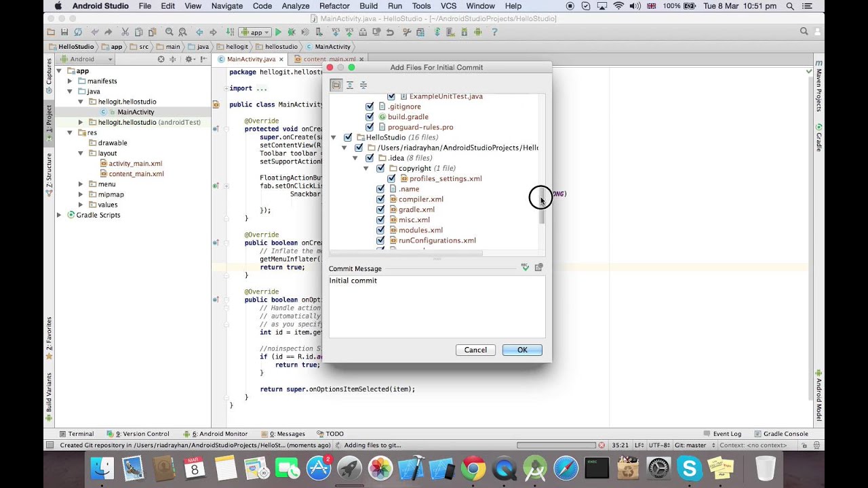868x488 pixels.
Task: Open the VCS menu
Action: pyautogui.click(x=448, y=6)
